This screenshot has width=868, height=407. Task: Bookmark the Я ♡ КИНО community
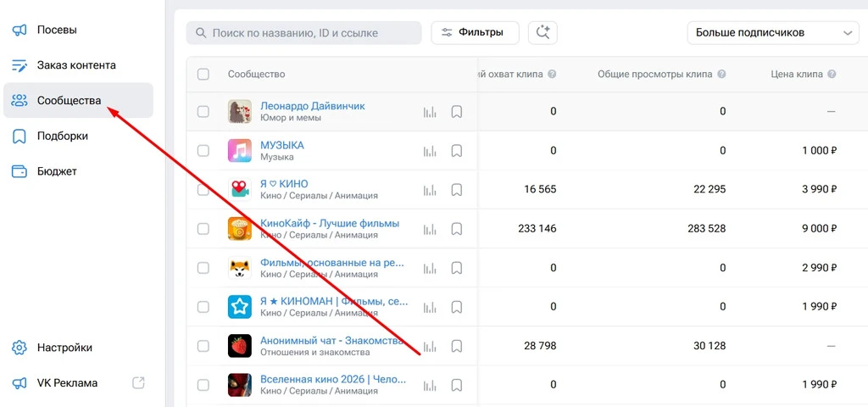pos(456,190)
